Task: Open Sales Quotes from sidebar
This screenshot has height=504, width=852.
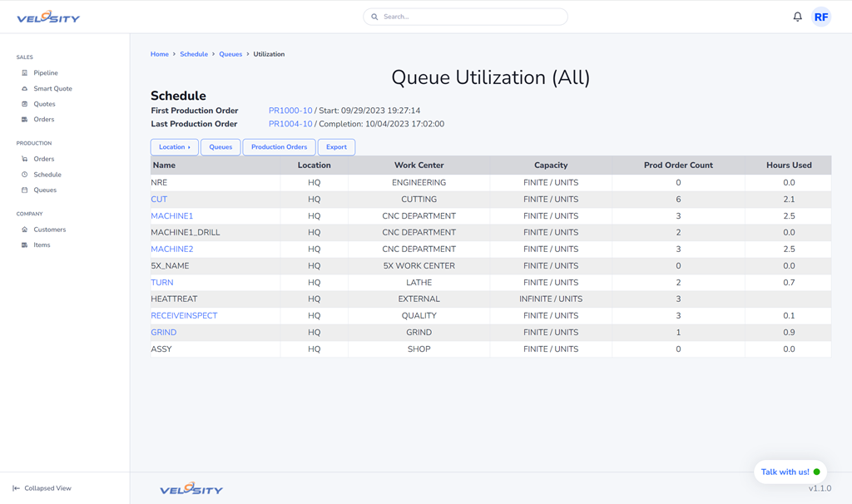Action: (x=44, y=104)
